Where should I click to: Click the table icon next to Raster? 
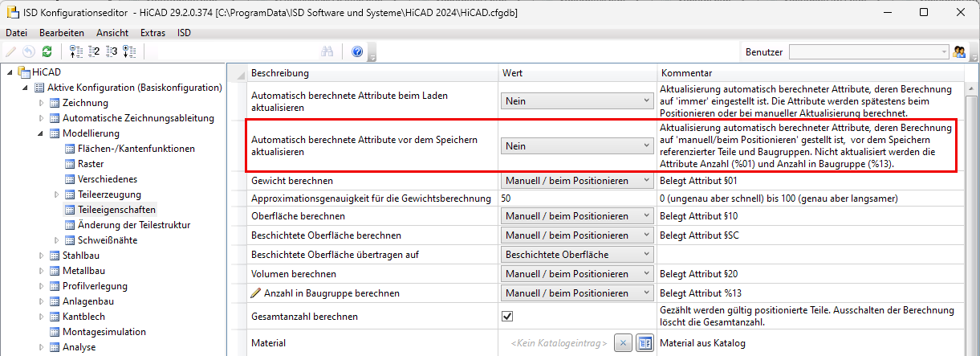[x=70, y=164]
